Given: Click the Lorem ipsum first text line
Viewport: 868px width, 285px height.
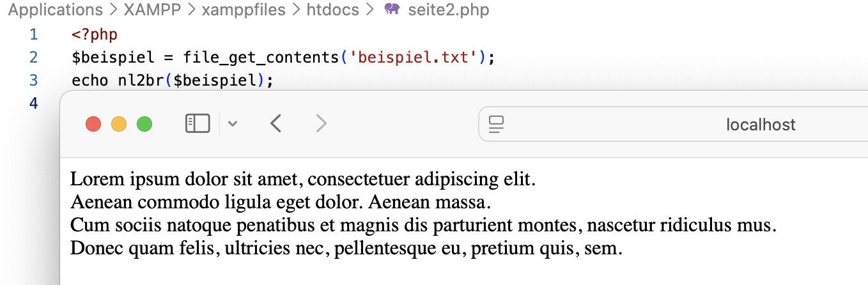Looking at the screenshot, I should coord(302,179).
